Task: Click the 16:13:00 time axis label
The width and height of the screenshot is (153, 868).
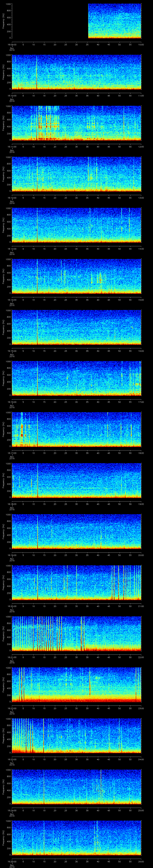Action: [12, 249]
